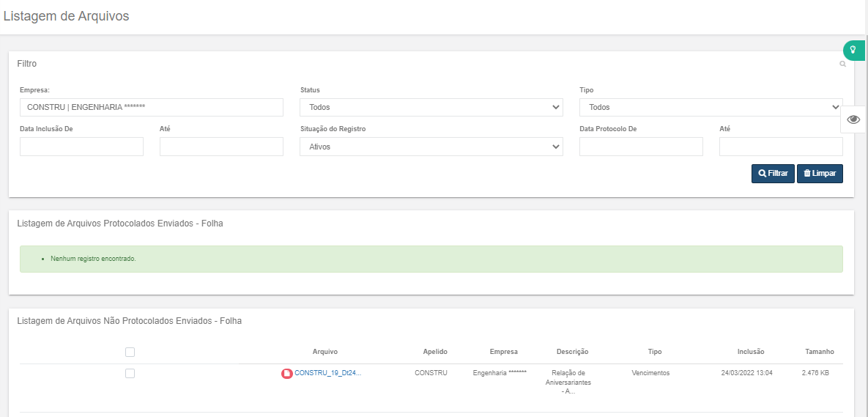Open the CONSTRU_19_Dt24... file link
The width and height of the screenshot is (868, 417).
coord(327,373)
